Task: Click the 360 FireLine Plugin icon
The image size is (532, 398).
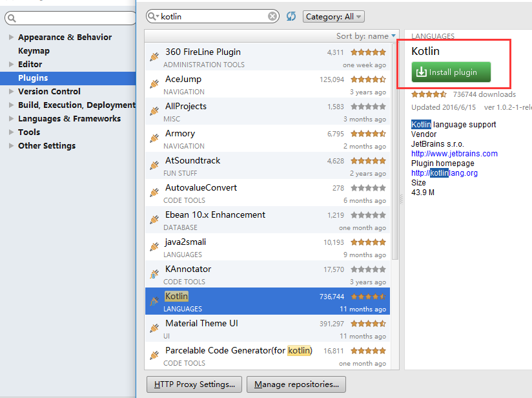Action: (154, 56)
